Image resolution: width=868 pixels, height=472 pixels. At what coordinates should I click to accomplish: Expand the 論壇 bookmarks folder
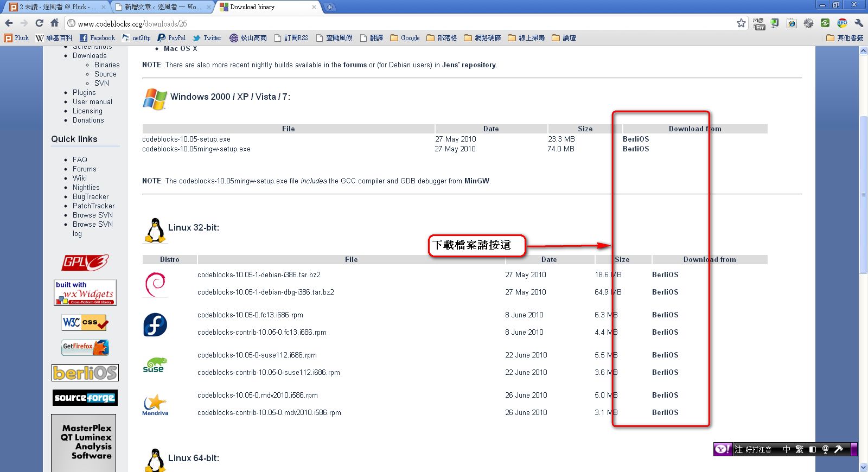tap(564, 37)
